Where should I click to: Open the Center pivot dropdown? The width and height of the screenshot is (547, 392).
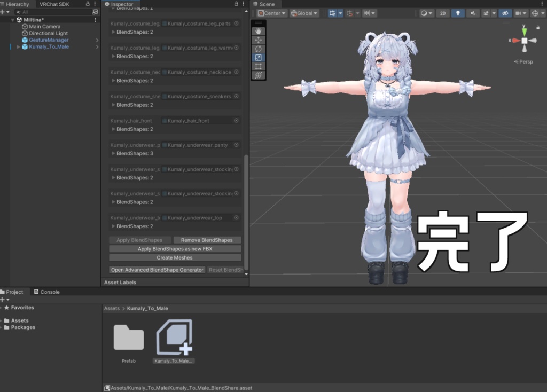[x=272, y=13]
